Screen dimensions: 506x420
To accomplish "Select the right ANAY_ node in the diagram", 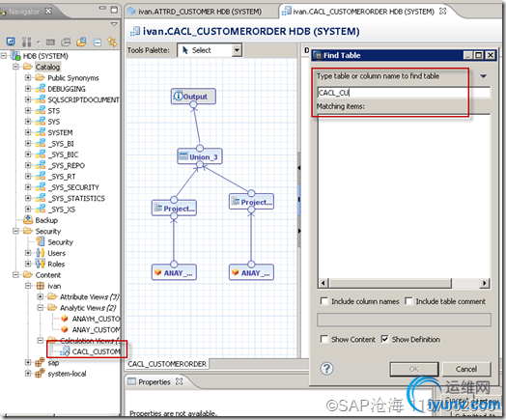I will pos(251,272).
